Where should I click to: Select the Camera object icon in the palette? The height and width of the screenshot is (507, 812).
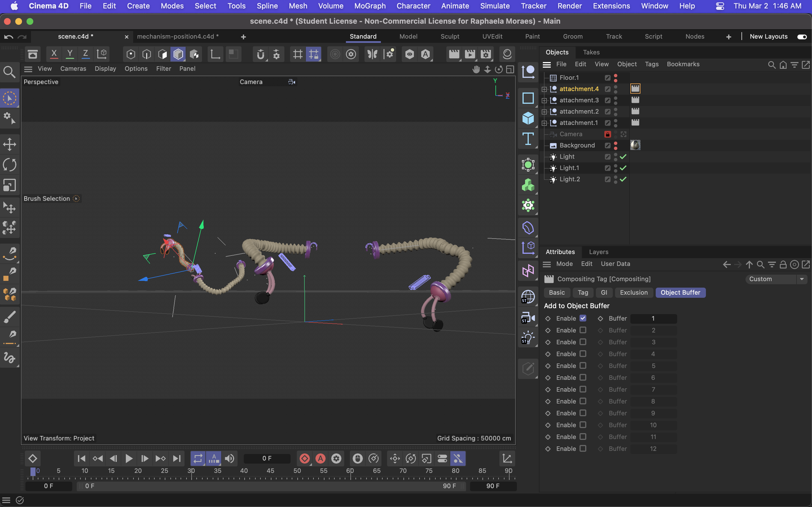point(528,317)
